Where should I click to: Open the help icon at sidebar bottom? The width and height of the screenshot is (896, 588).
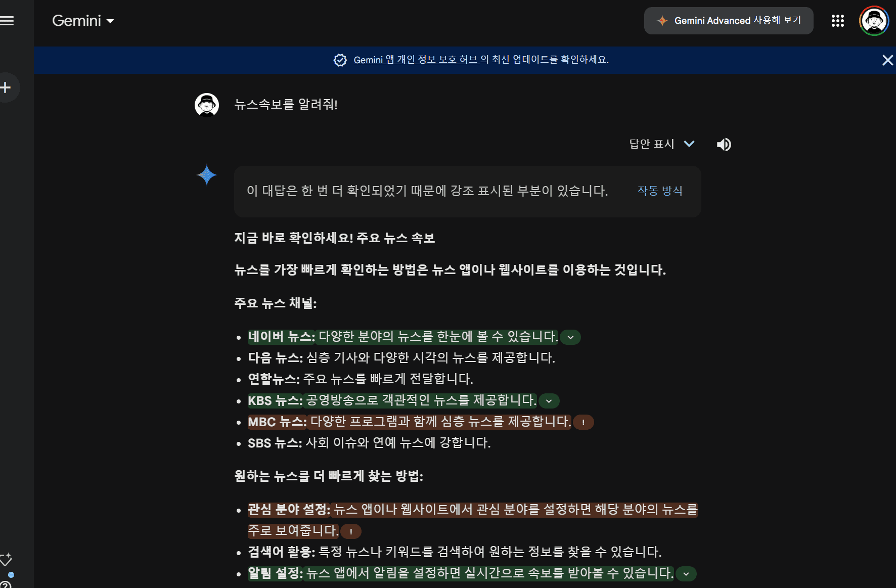6,584
